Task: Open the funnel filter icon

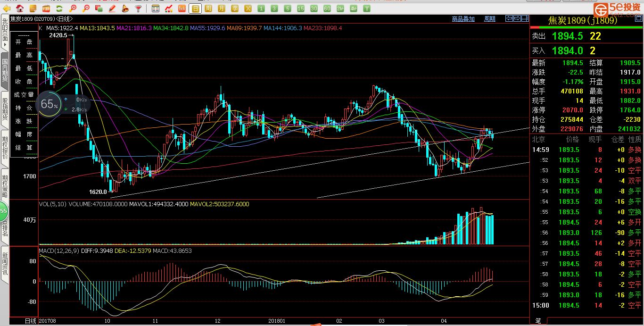Action: (138, 8)
